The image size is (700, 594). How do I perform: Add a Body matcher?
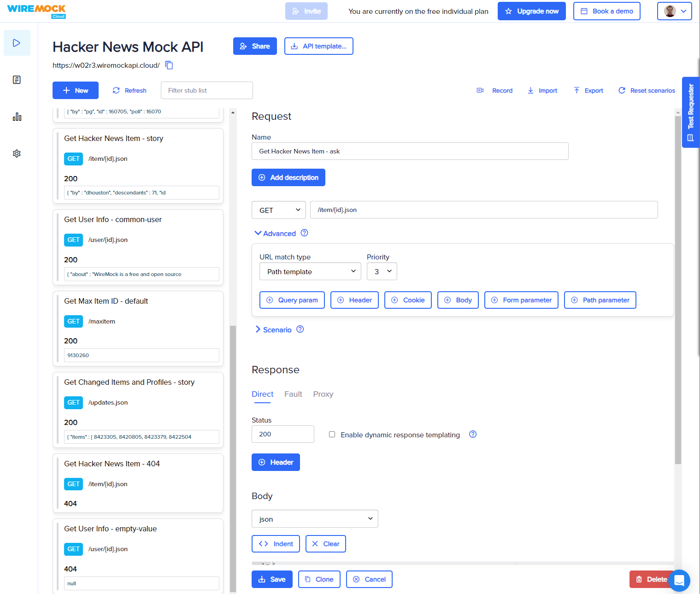[458, 300]
